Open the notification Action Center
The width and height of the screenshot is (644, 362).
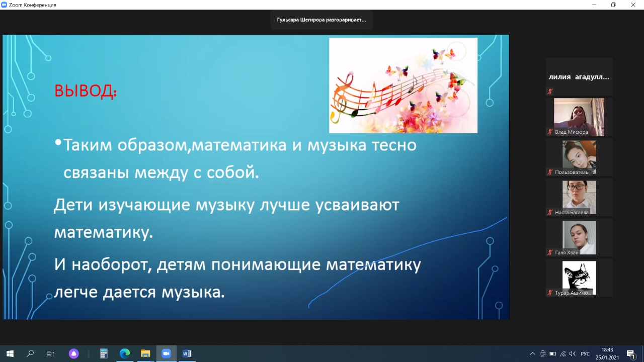631,353
